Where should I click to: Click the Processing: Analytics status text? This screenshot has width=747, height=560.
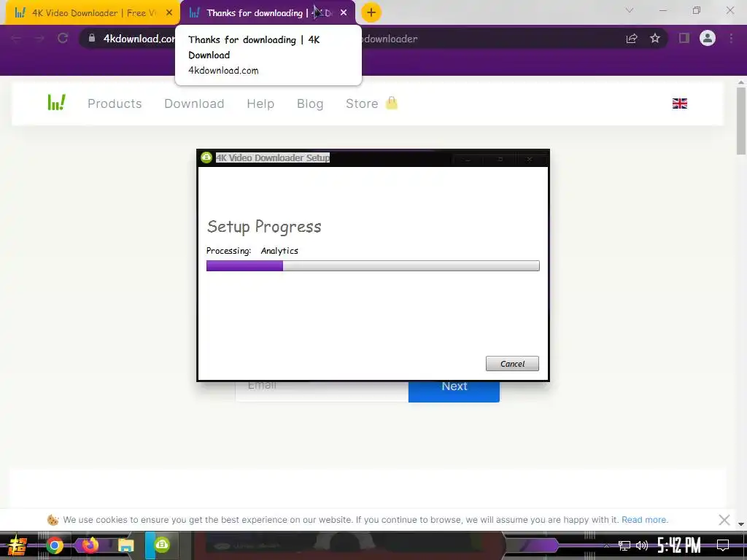pos(252,251)
